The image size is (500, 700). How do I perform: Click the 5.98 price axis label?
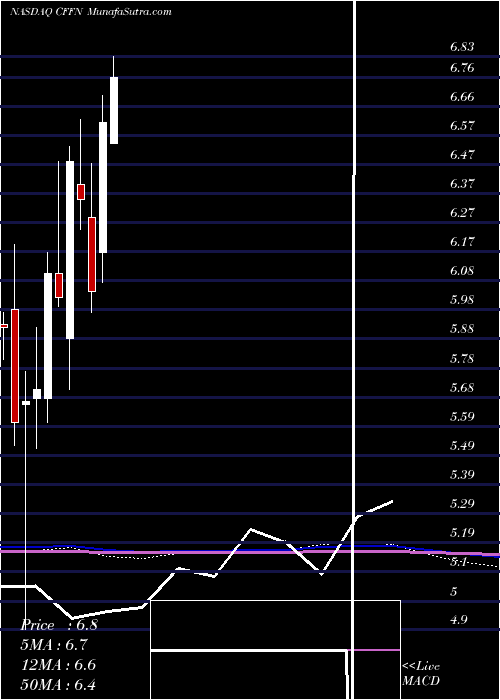pos(462,300)
